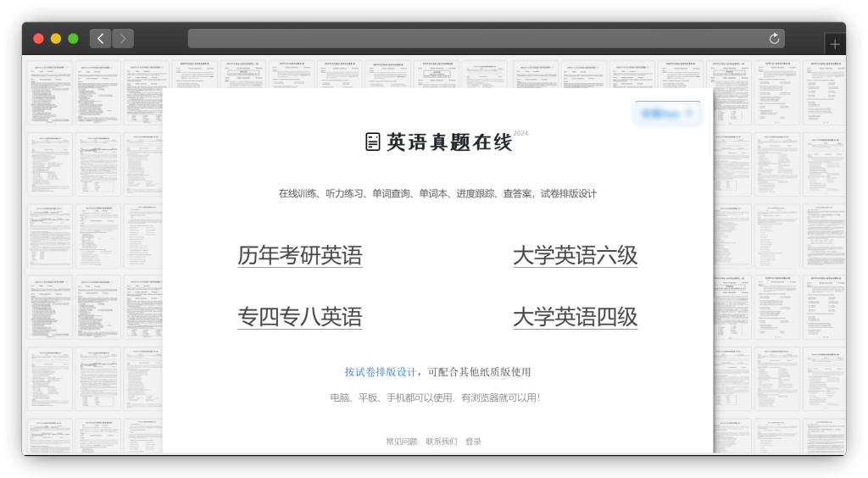Open 联系我们 footer link
Image resolution: width=868 pixels, height=478 pixels.
click(x=441, y=442)
